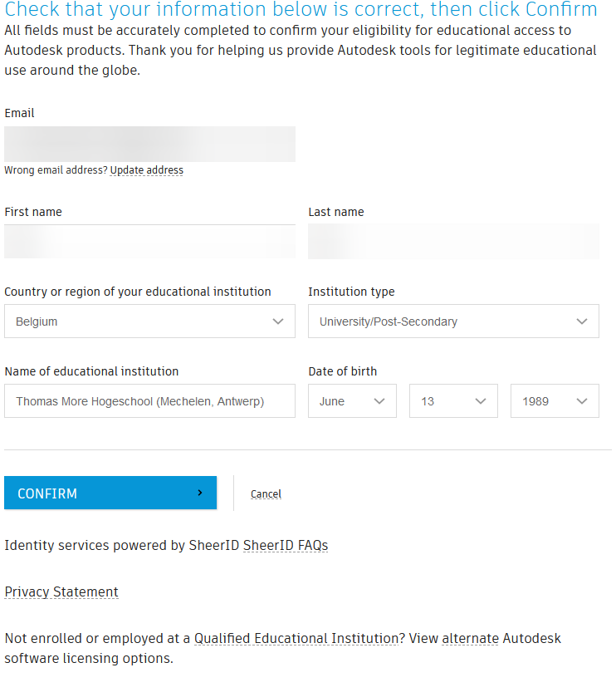
Task: Open the Update address link
Action: [x=147, y=169]
